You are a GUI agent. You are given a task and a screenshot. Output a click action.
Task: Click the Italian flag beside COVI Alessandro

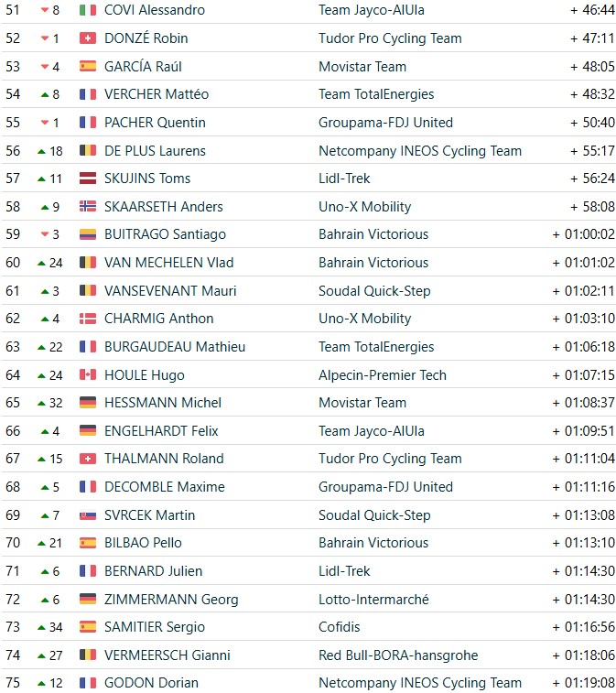(x=88, y=10)
